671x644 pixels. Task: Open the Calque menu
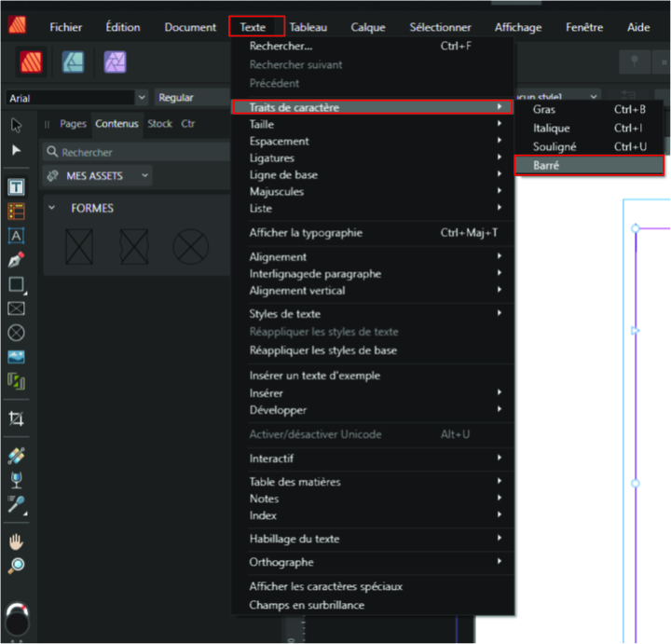point(368,27)
